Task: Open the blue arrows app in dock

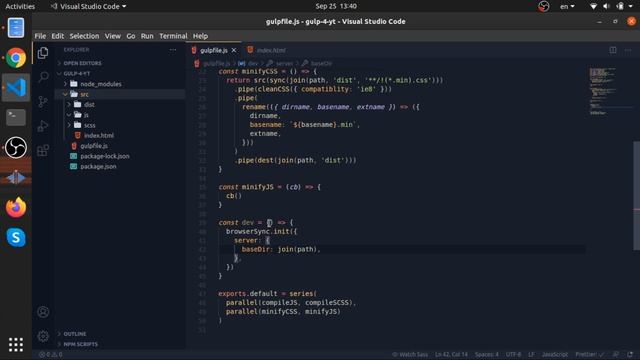Action: click(x=16, y=178)
